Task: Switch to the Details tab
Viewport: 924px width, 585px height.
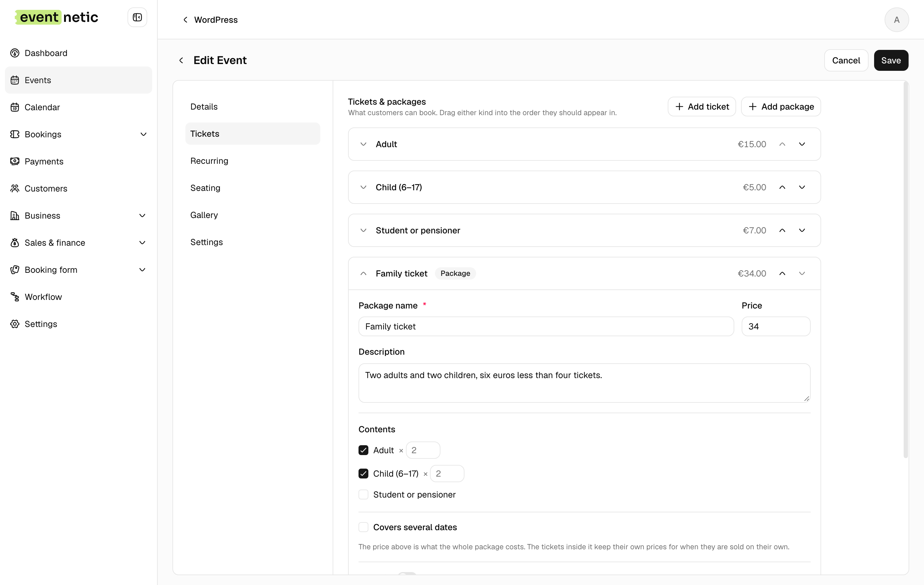Action: (253, 107)
